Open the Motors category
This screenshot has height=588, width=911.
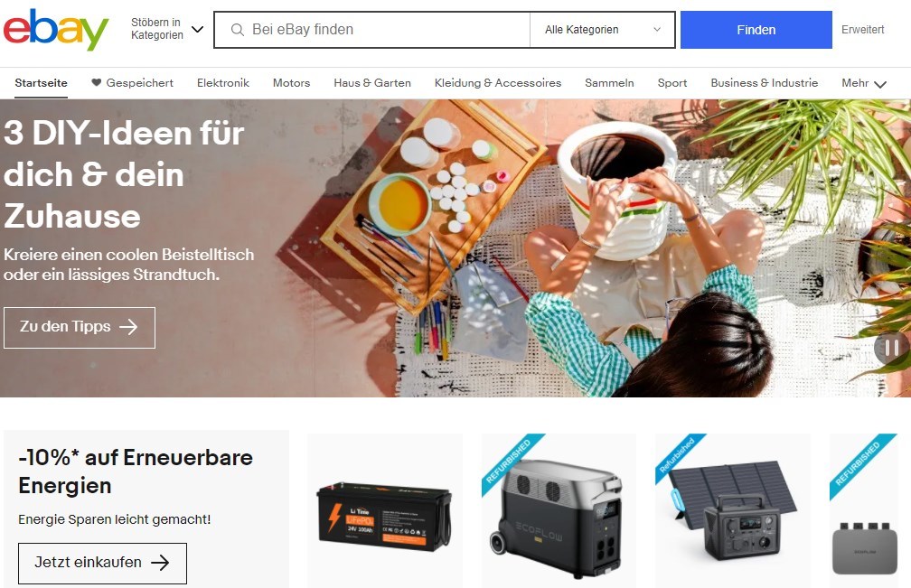pyautogui.click(x=292, y=83)
